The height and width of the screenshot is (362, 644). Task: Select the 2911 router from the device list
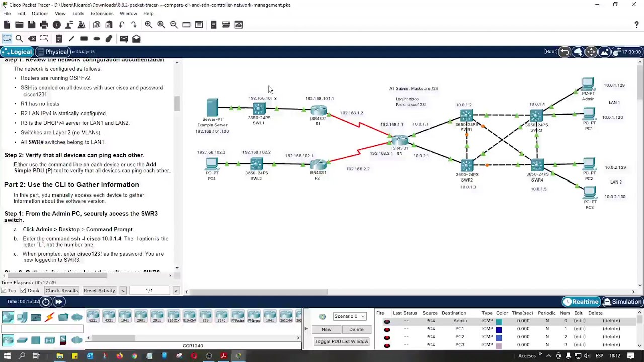tap(157, 317)
